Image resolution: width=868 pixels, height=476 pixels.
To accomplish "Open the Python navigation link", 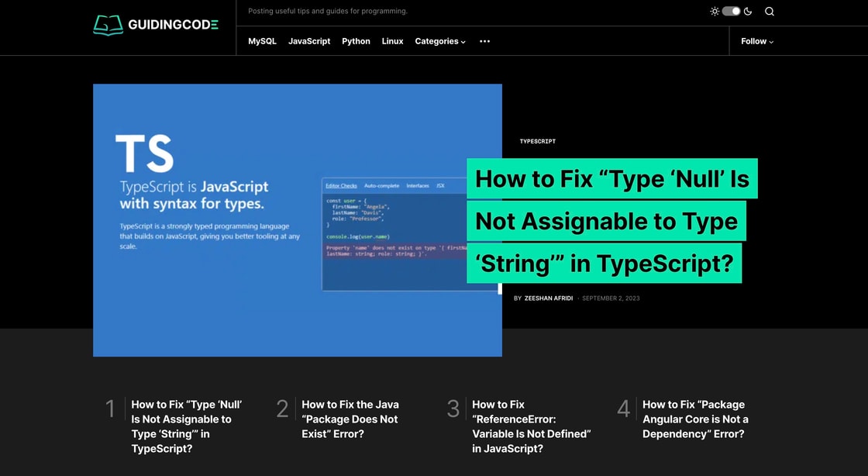I will point(356,41).
